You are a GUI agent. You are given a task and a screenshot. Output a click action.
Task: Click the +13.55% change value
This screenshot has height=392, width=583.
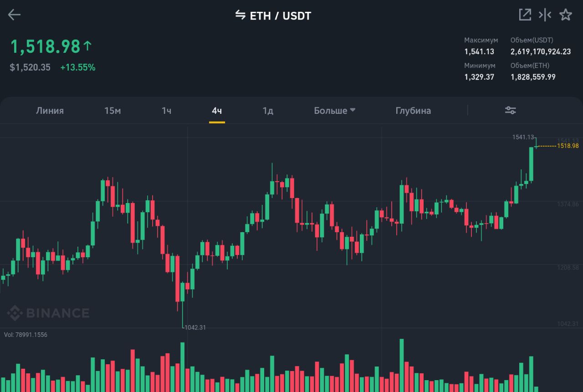click(78, 67)
